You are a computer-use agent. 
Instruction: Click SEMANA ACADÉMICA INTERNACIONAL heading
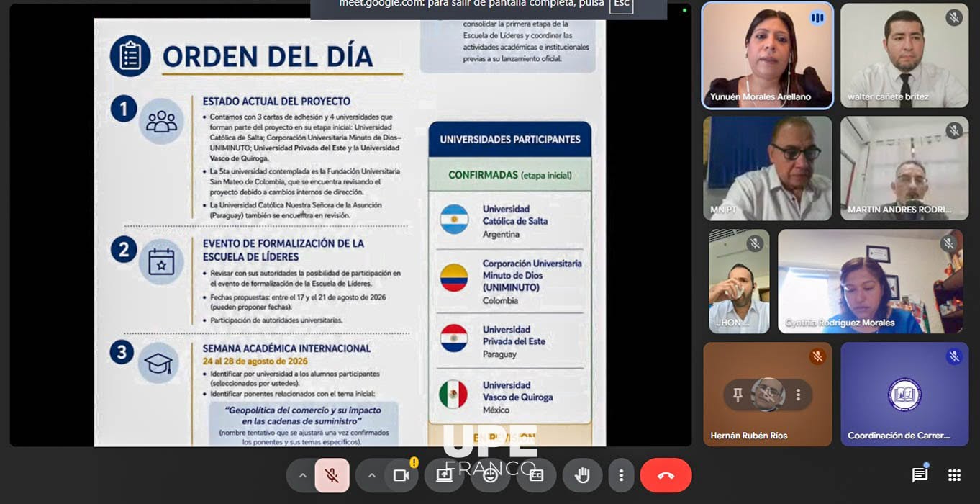tap(287, 348)
